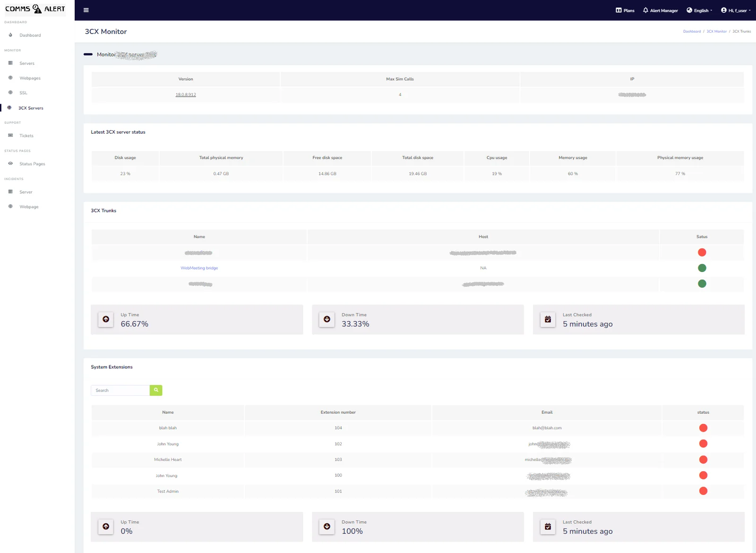Click the green WebMeeting bridge status dot
756x553 pixels.
702,268
